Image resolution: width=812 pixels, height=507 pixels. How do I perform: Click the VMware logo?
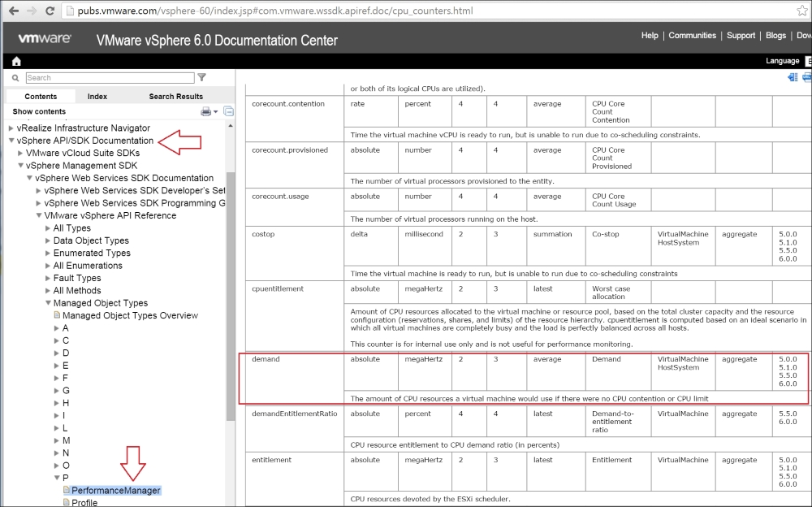point(45,38)
